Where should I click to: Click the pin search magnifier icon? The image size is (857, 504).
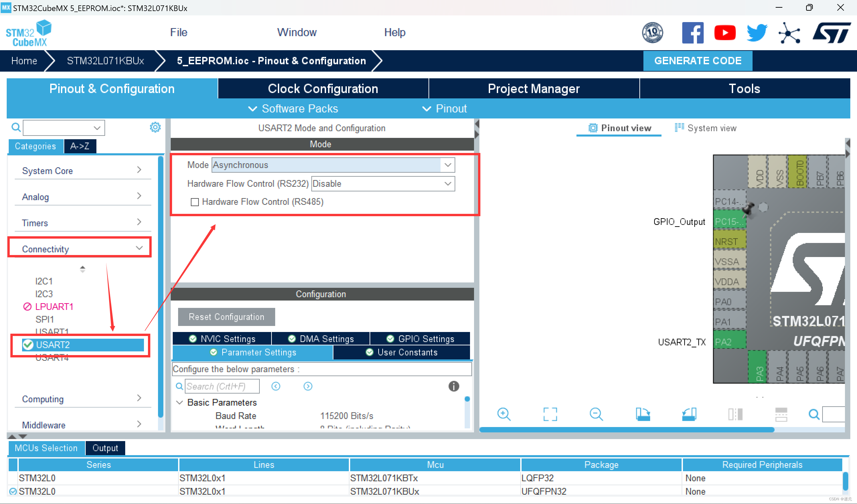coord(814,414)
